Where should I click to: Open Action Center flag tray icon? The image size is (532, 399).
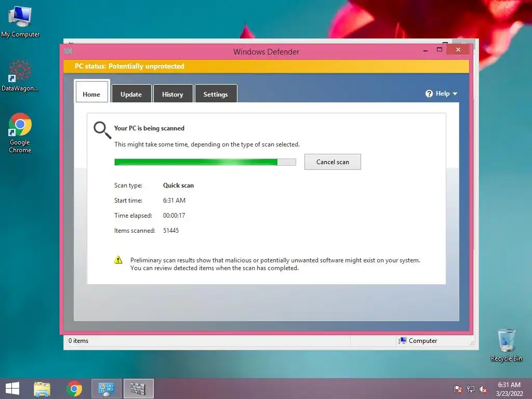pos(458,389)
